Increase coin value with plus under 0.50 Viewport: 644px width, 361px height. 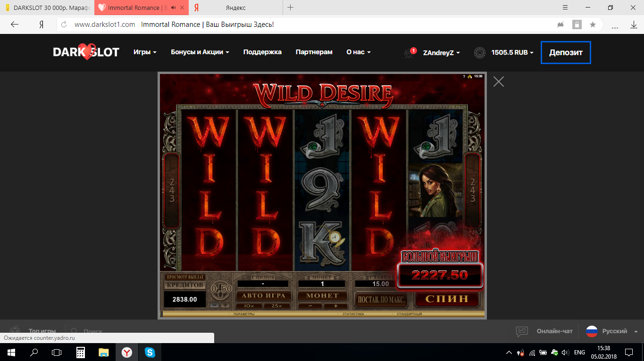click(225, 305)
